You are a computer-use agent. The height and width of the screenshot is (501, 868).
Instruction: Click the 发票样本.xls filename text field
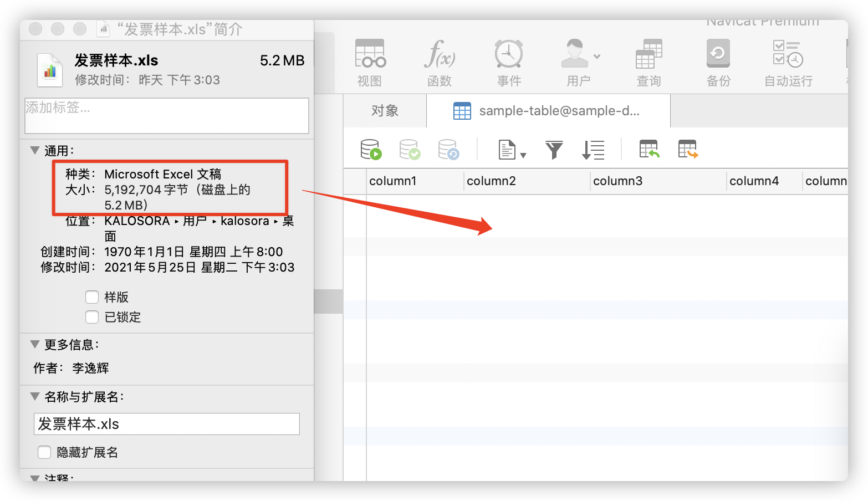click(x=166, y=424)
